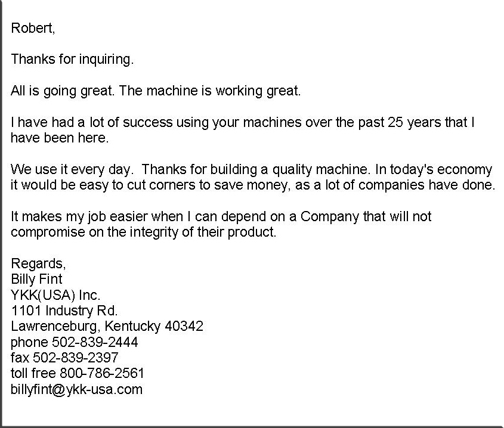Click 'integrity of their product' phrase
The image size is (504, 428).
tap(203, 232)
